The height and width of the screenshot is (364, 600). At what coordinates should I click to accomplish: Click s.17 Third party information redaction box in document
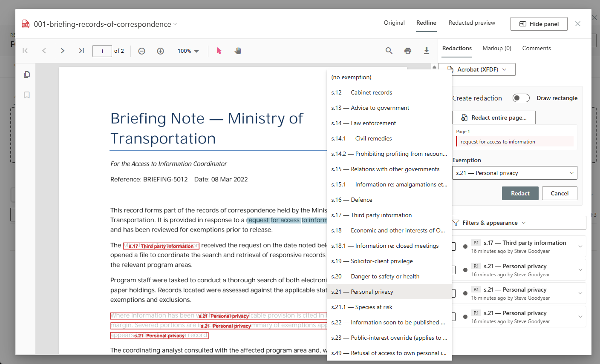click(x=161, y=246)
